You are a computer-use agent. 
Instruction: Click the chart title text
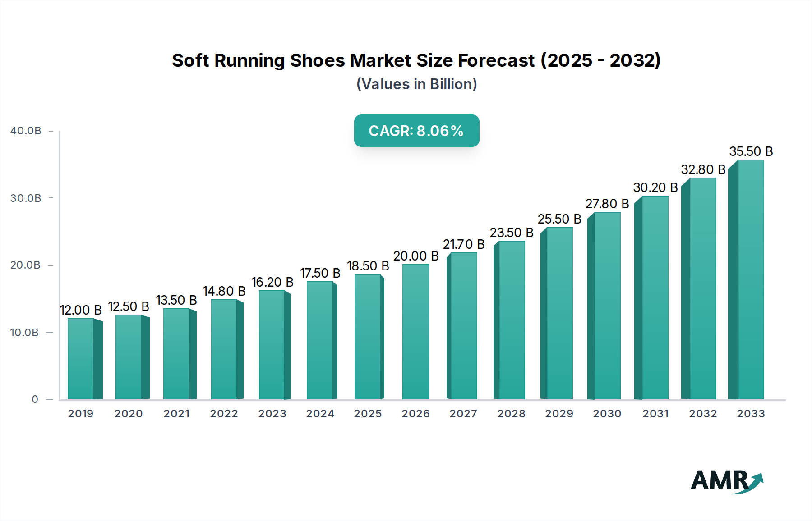tap(415, 59)
